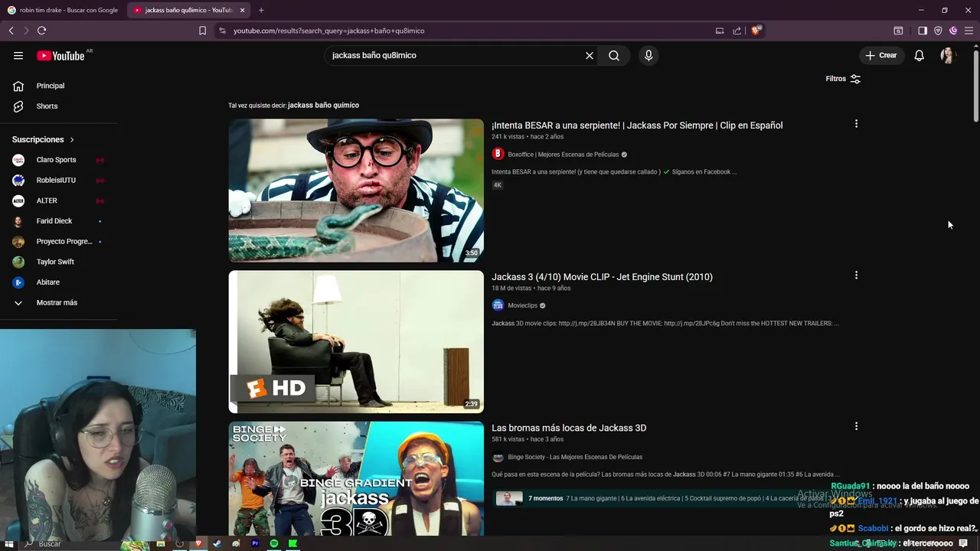The image size is (980, 551).
Task: Open more options for the snake video
Action: [856, 124]
